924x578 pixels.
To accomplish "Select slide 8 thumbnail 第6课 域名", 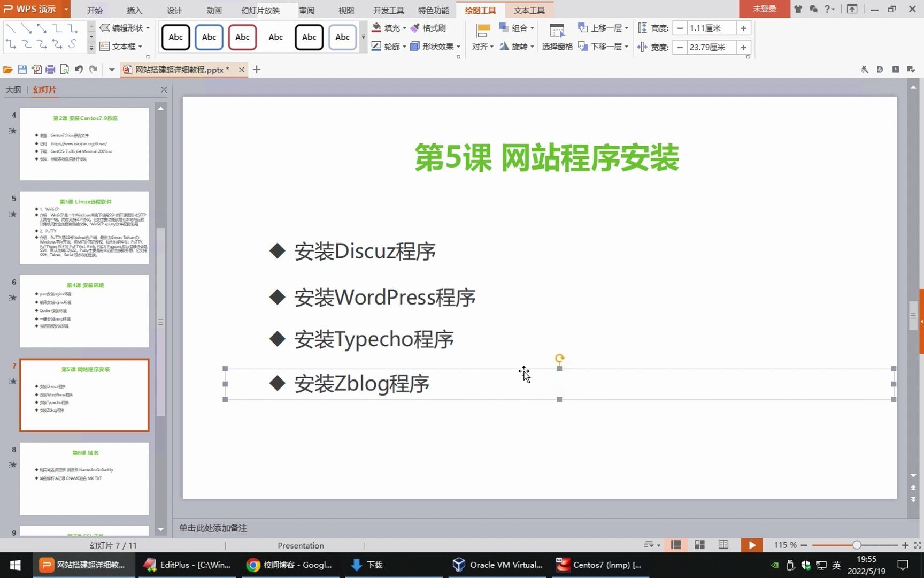I will (x=84, y=478).
